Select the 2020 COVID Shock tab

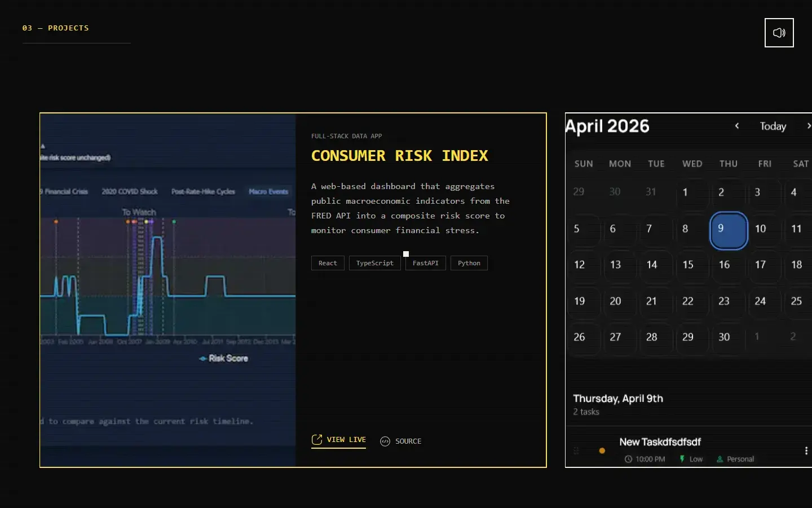click(x=130, y=192)
